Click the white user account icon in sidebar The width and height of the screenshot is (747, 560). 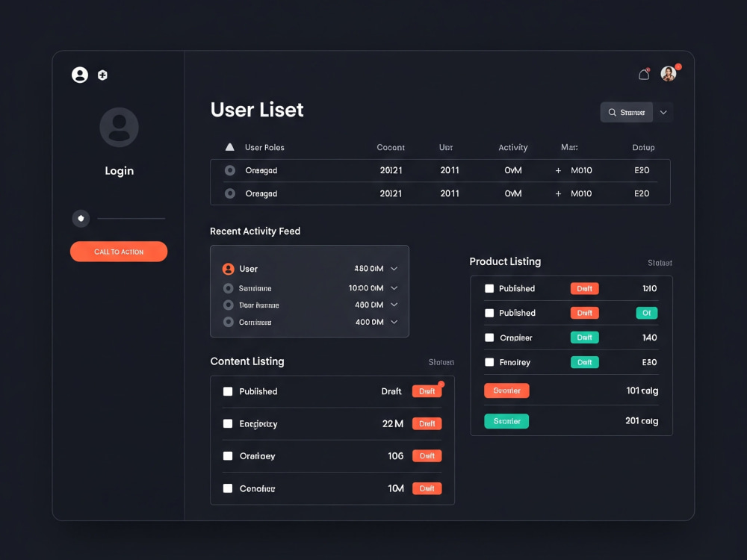pyautogui.click(x=80, y=75)
